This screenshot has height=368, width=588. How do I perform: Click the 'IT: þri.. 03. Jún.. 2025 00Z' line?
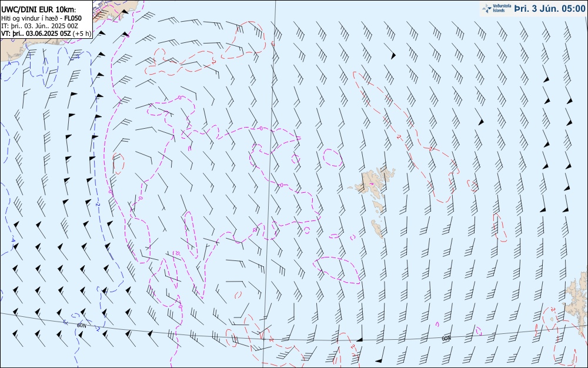pyautogui.click(x=39, y=26)
